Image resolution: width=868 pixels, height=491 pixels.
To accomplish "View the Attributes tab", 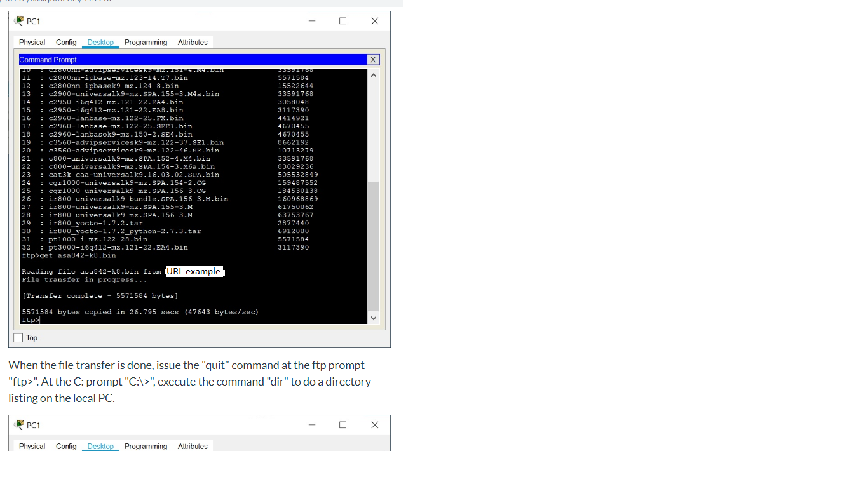I will coord(193,42).
